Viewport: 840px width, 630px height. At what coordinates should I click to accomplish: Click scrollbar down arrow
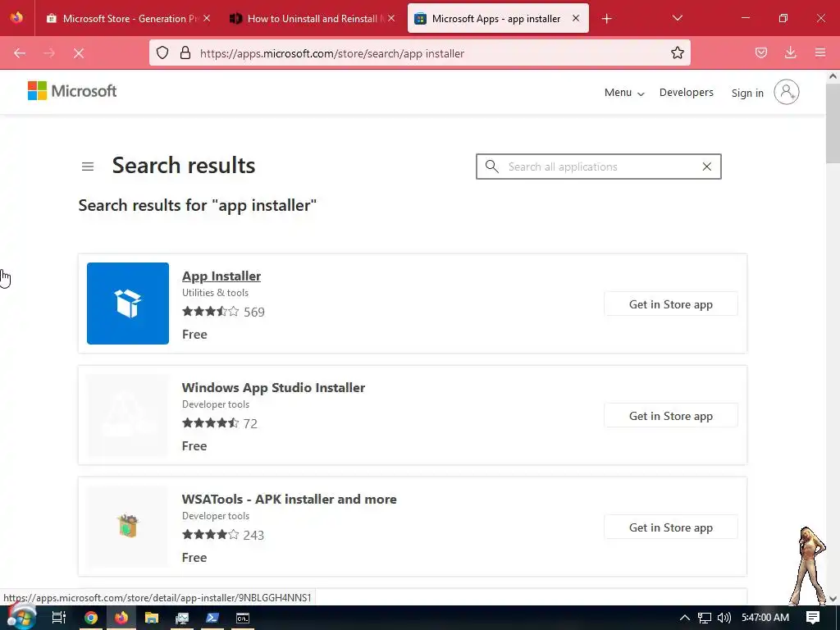pyautogui.click(x=833, y=598)
